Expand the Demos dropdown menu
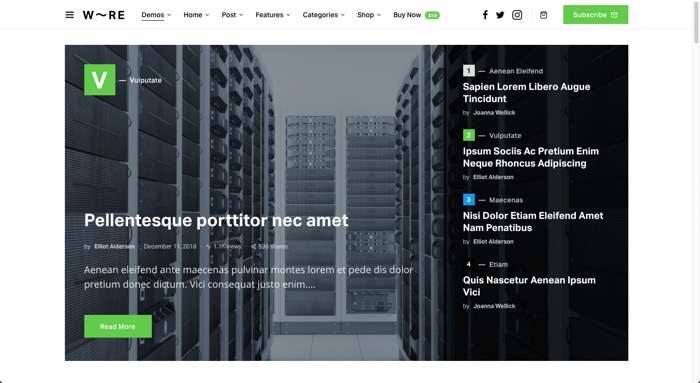This screenshot has width=700, height=383. tap(156, 15)
